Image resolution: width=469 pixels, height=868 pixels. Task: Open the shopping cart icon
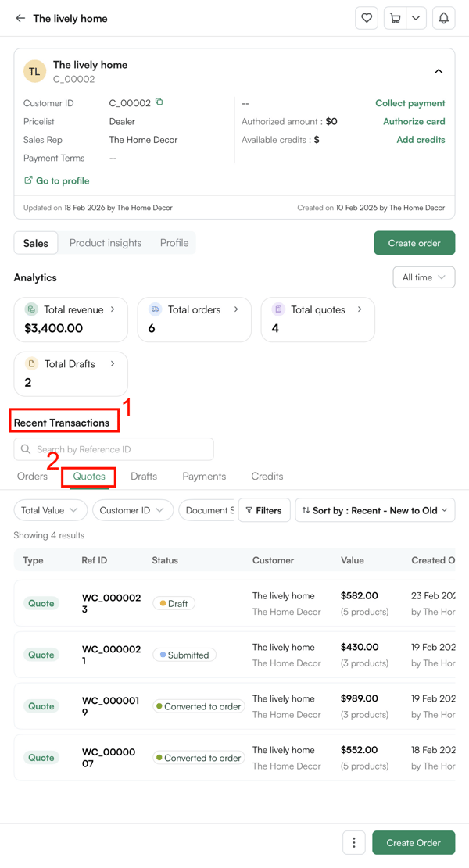click(396, 18)
